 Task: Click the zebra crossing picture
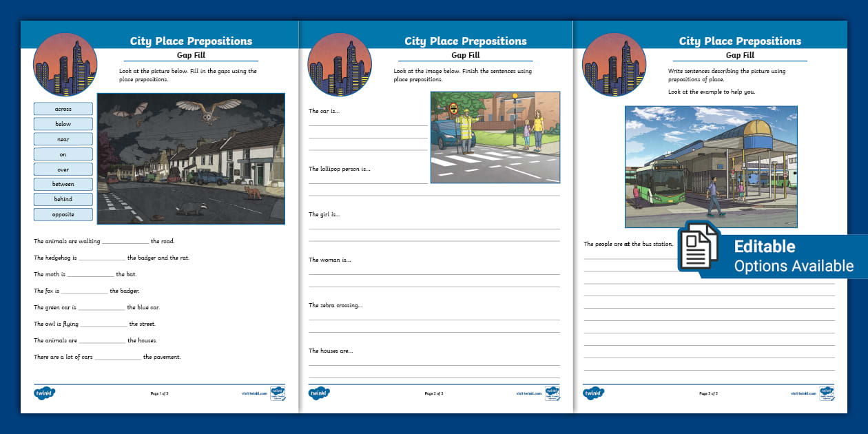tap(495, 138)
